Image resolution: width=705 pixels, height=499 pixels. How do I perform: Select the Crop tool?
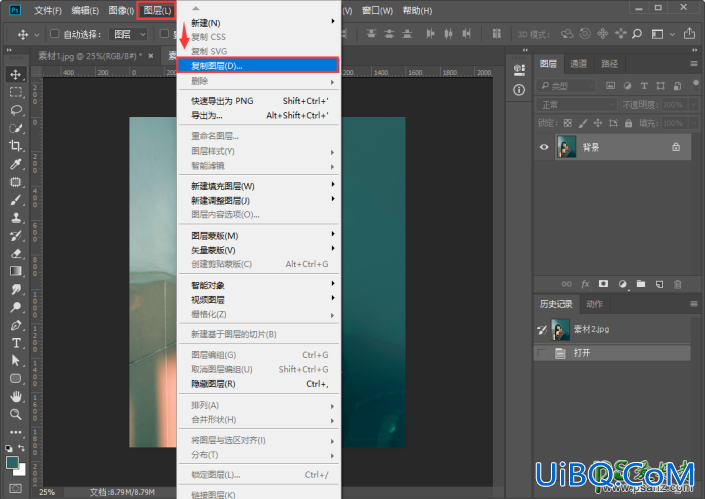tap(16, 146)
